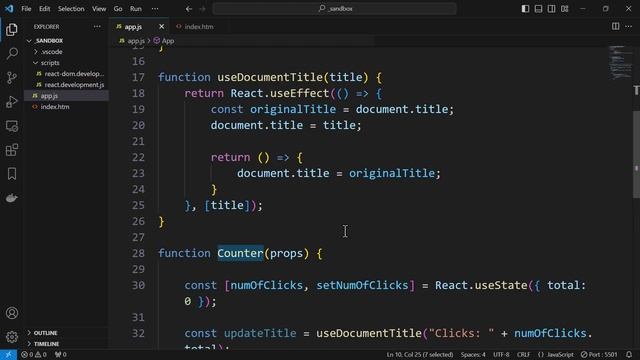640x360 pixels.
Task: Click the remote window status icon
Action: (x=8, y=355)
